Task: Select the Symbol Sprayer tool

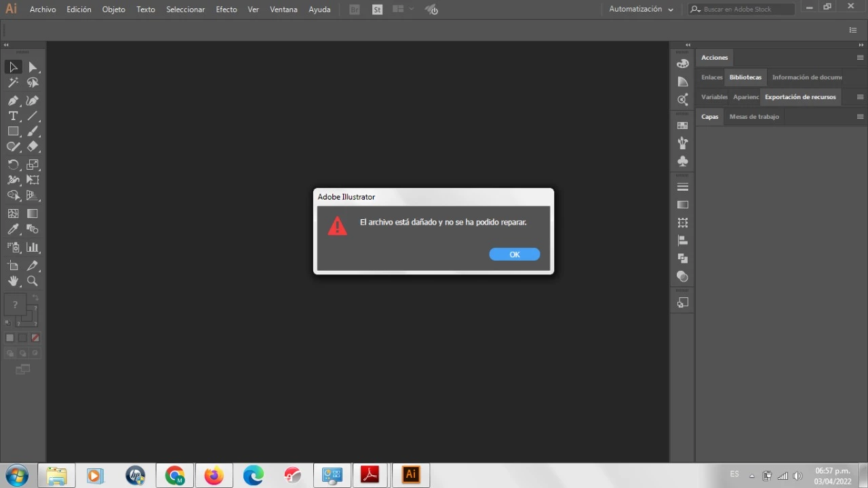Action: pos(13,248)
